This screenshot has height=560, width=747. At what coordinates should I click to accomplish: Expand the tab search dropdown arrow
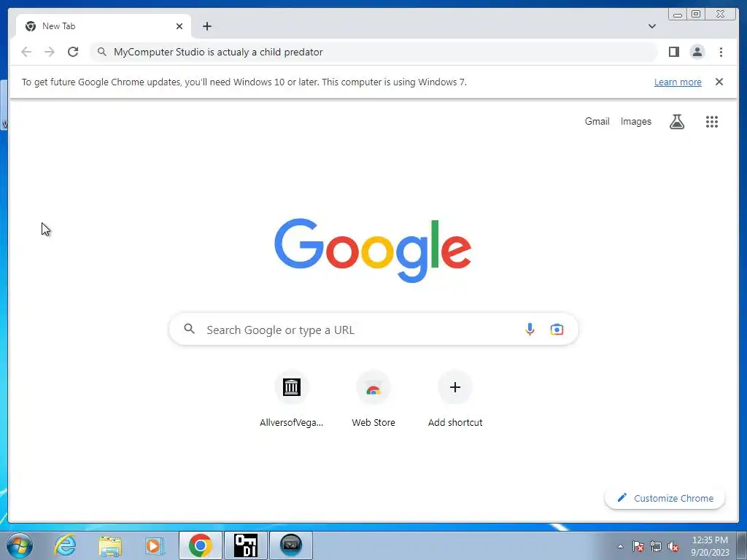pos(651,26)
